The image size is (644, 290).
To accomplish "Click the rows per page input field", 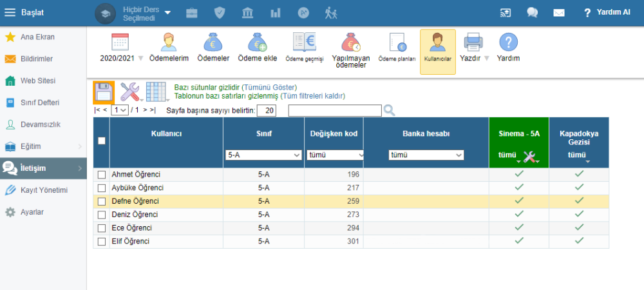I will coord(267,110).
